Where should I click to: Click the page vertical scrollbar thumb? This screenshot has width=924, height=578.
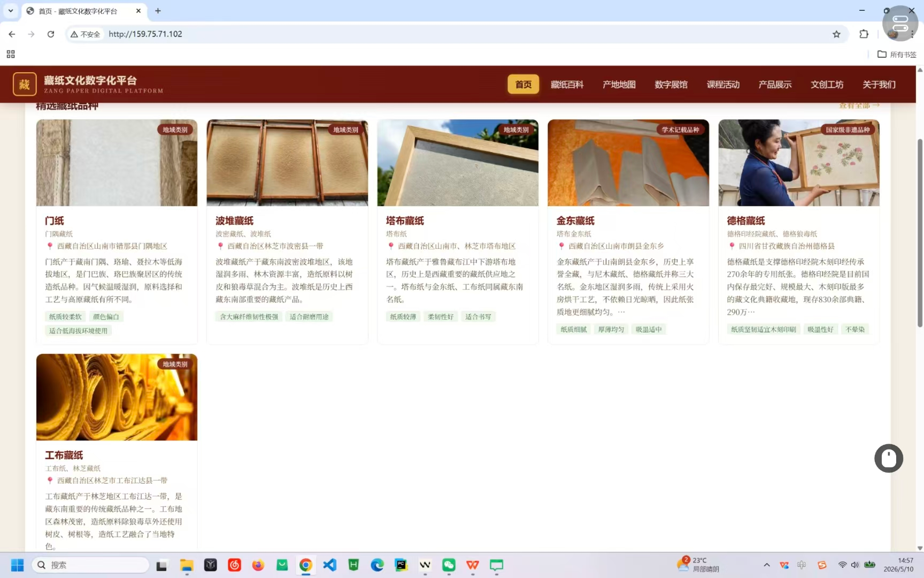pos(920,233)
